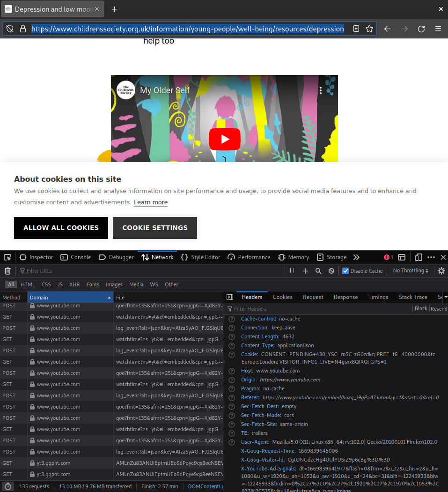The image size is (448, 492).
Task: Filter requests by Other
Action: (x=171, y=284)
